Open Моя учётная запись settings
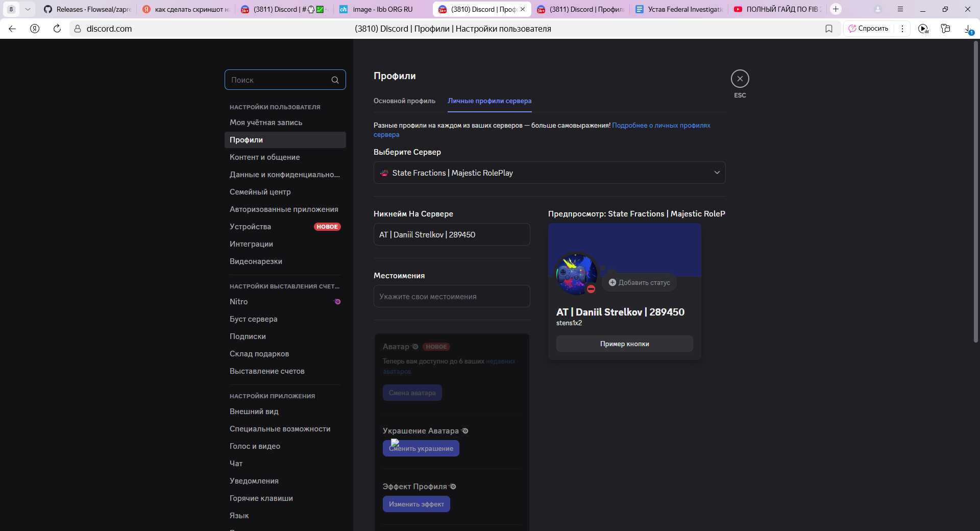 coord(285,123)
